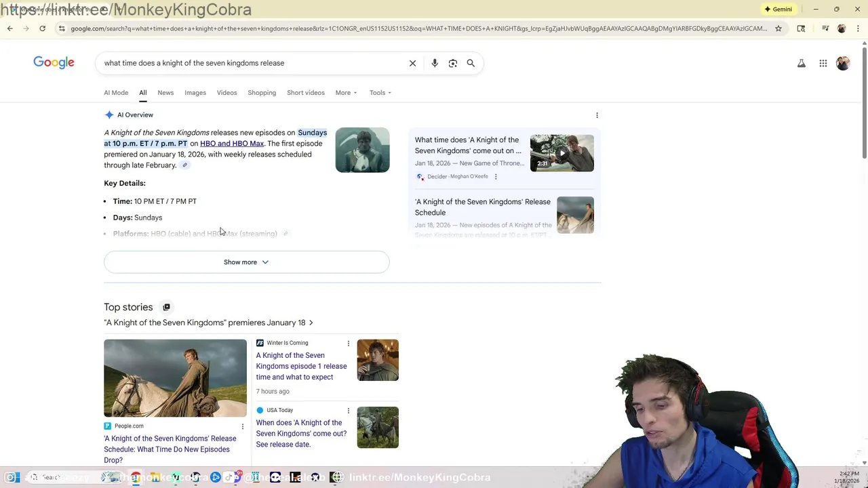The image size is (868, 488).
Task: Reload the current Google search page
Action: (42, 28)
